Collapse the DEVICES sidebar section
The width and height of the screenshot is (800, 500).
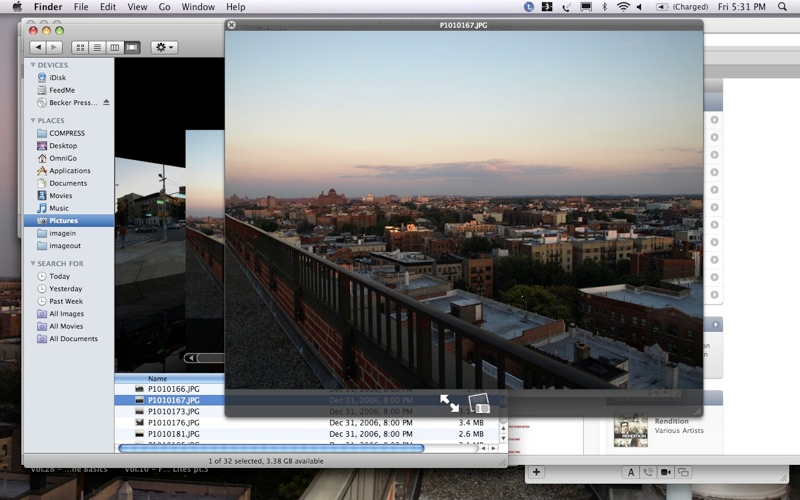pyautogui.click(x=33, y=65)
